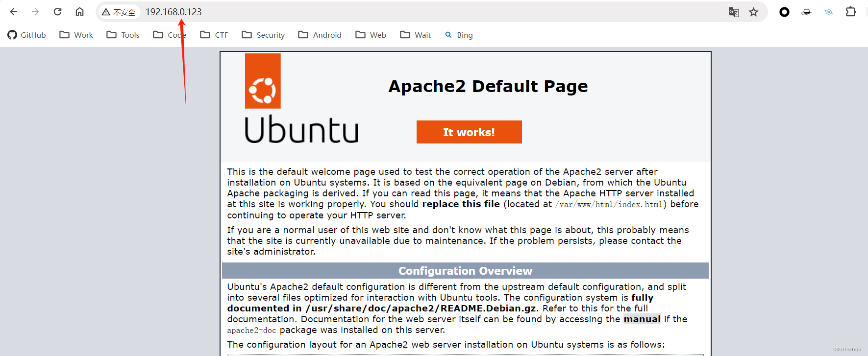This screenshot has width=868, height=356.
Task: Bookmark this page with the star
Action: (754, 12)
